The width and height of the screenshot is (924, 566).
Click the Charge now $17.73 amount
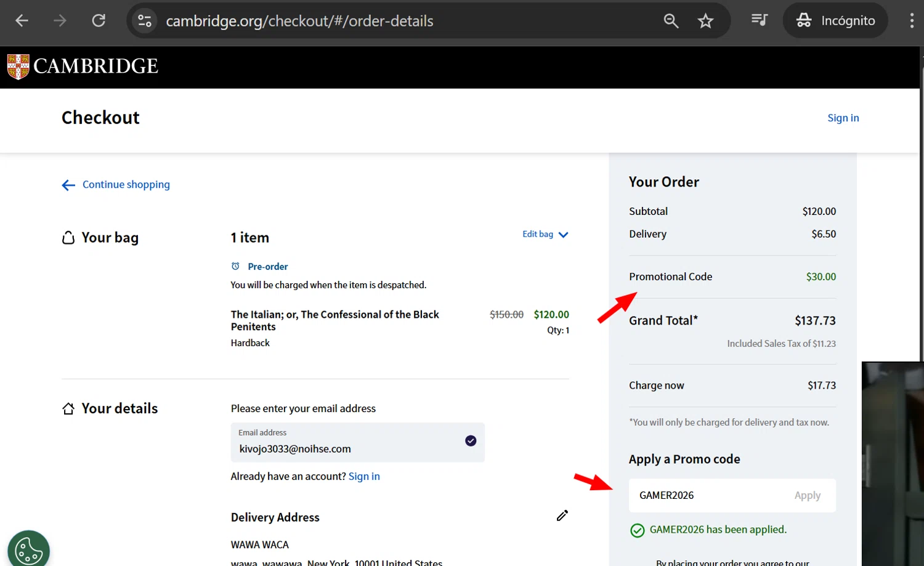tap(822, 386)
